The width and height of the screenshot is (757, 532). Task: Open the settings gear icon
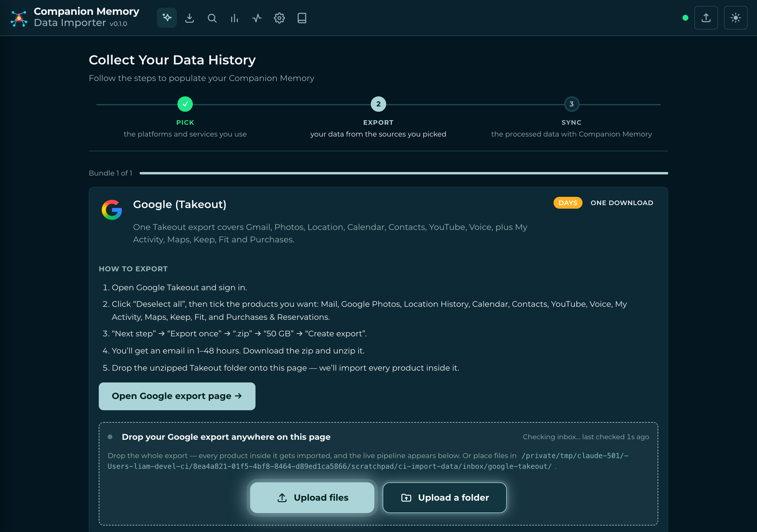coord(279,18)
